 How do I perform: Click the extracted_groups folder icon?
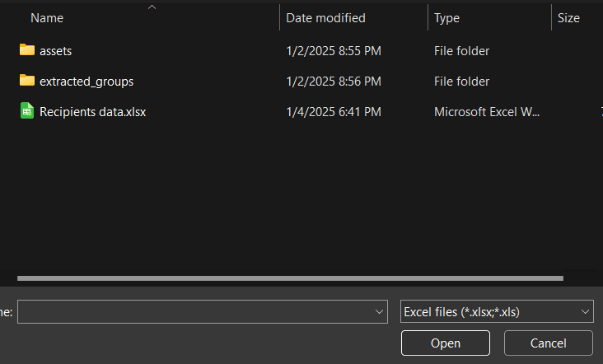pos(27,81)
